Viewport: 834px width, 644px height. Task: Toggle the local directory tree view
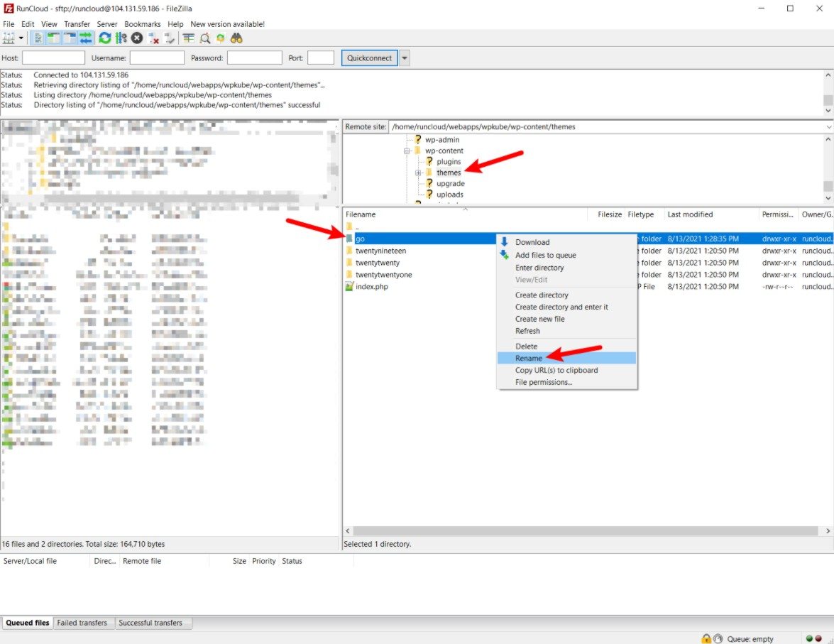pos(53,38)
